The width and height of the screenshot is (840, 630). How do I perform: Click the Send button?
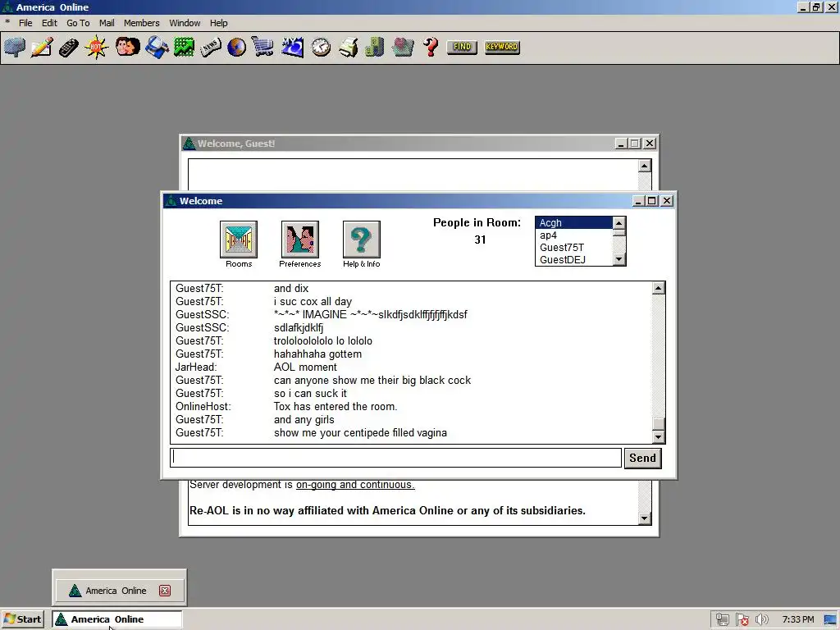click(643, 458)
